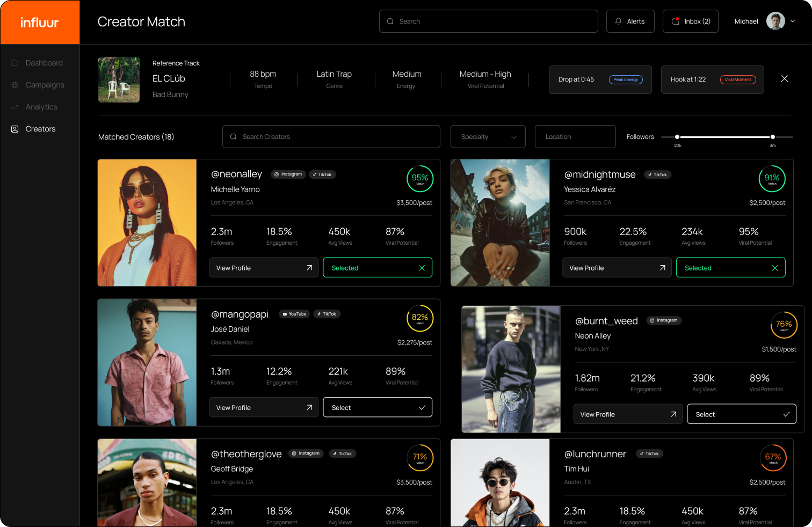Select creator @mangopapi
This screenshot has height=527, width=812.
[378, 408]
